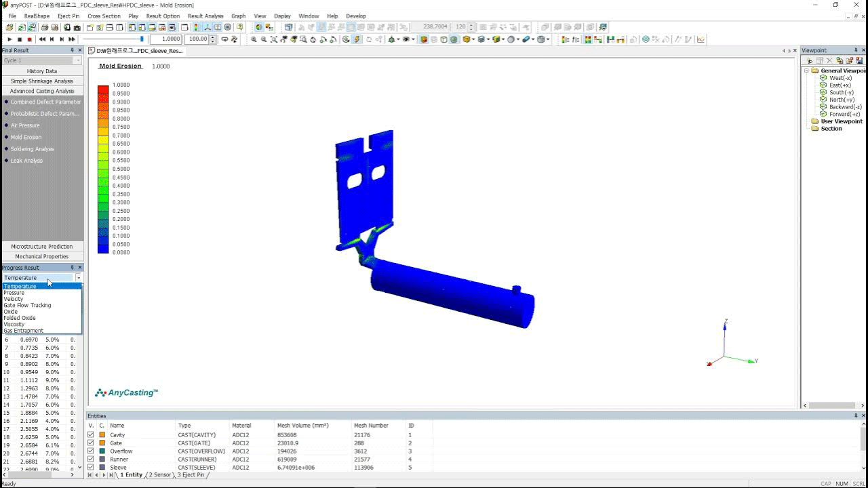Image resolution: width=868 pixels, height=488 pixels.
Task: Uncheck the Cavity entity visibility checkbox
Action: [x=91, y=435]
